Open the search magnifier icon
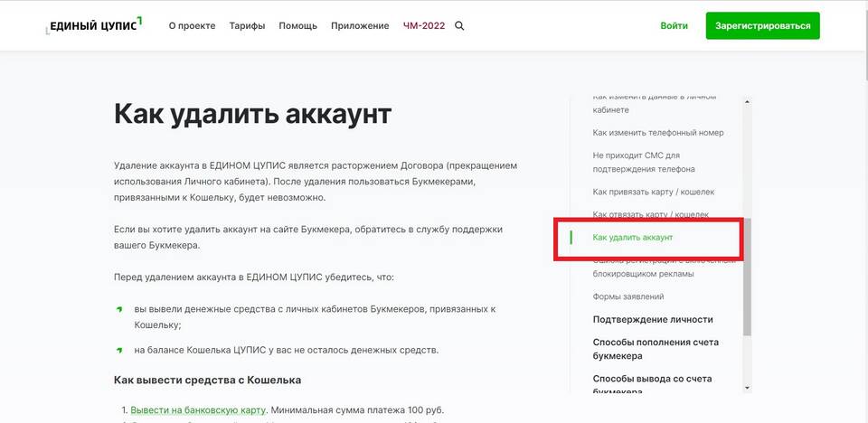The image size is (868, 423). [459, 26]
